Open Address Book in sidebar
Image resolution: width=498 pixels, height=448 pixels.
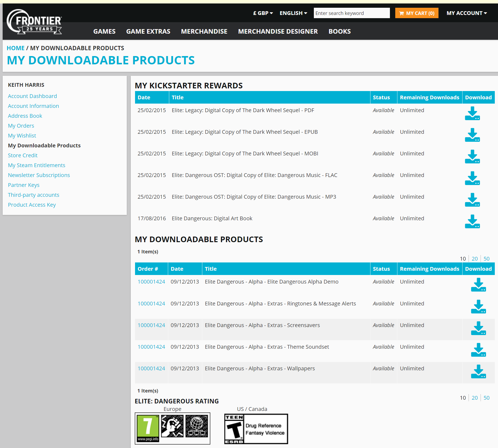[x=25, y=116]
